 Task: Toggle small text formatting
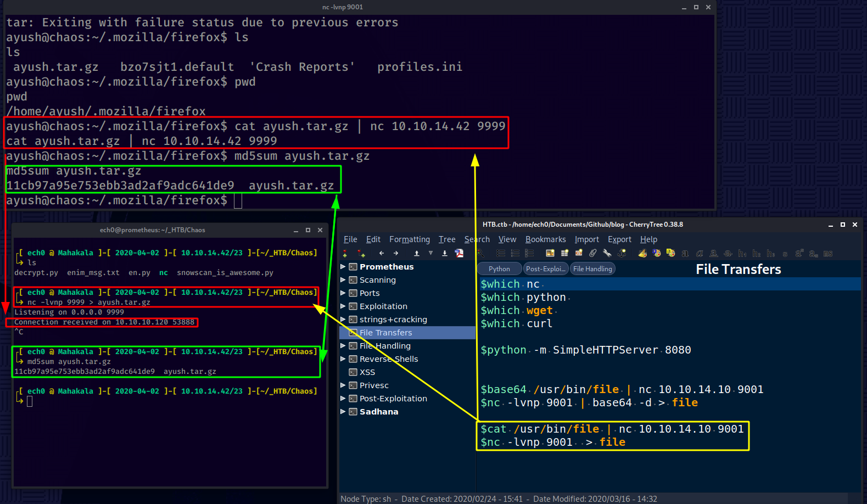click(785, 254)
